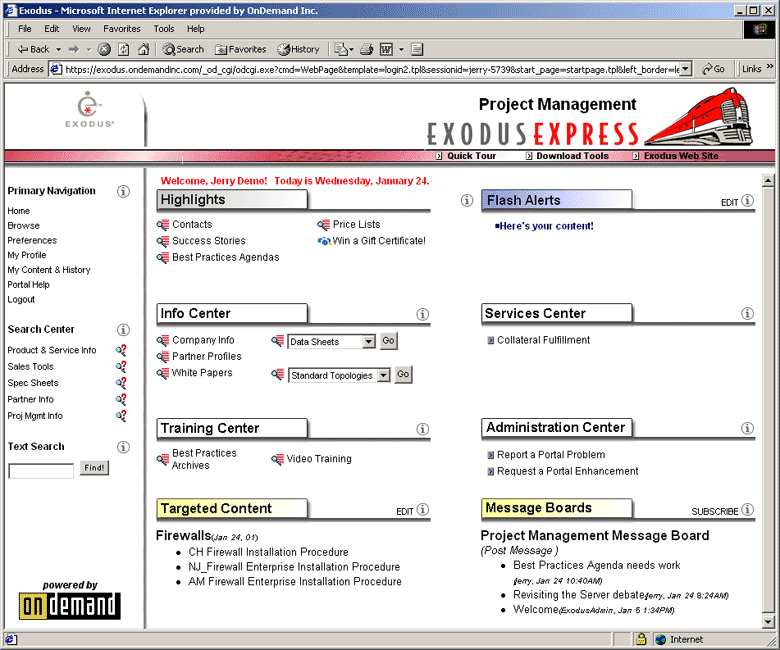Image resolution: width=780 pixels, height=650 pixels.
Task: Open the Forward button history dropdown arrow
Action: point(89,49)
